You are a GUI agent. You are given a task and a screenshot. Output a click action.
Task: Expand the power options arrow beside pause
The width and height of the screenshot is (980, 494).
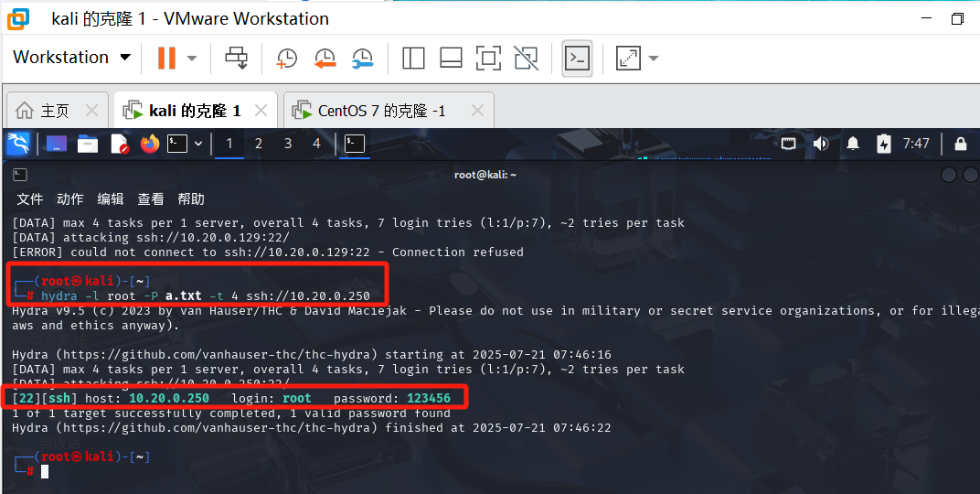tap(192, 59)
